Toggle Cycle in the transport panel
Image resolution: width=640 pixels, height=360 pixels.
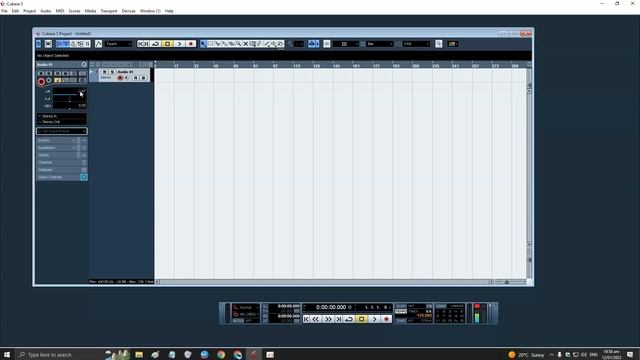[x=349, y=319]
